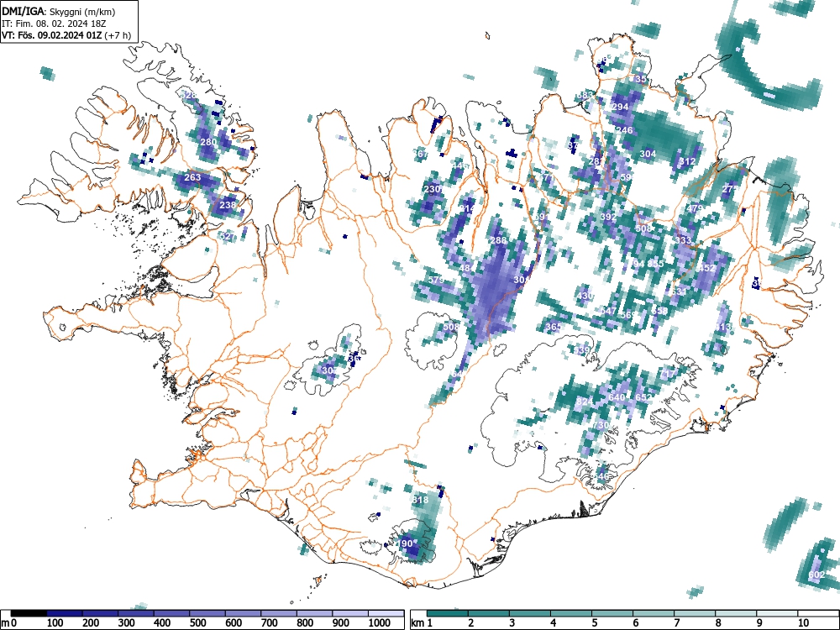Click the 824 visibility value on Vatnajökull

pos(585,402)
